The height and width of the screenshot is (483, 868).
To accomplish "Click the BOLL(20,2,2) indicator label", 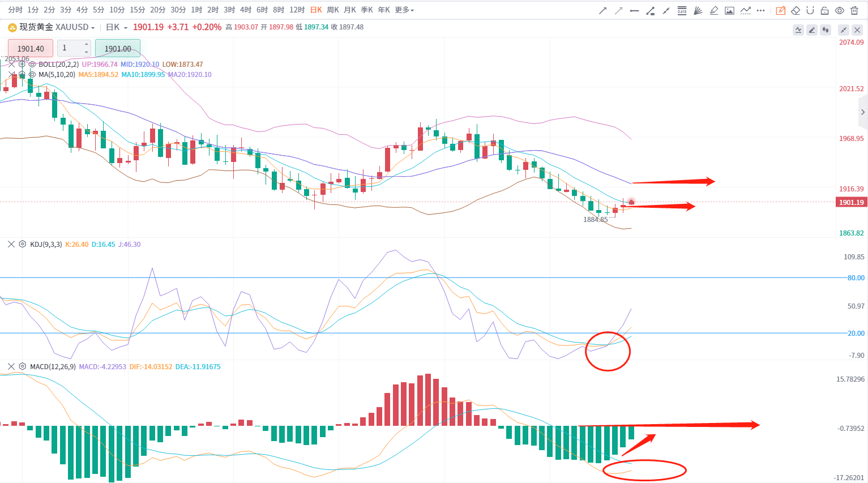I will [x=59, y=65].
